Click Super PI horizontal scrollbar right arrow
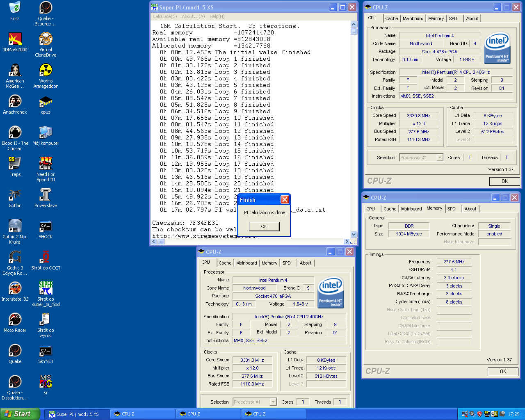The image size is (525, 420). 347,242
